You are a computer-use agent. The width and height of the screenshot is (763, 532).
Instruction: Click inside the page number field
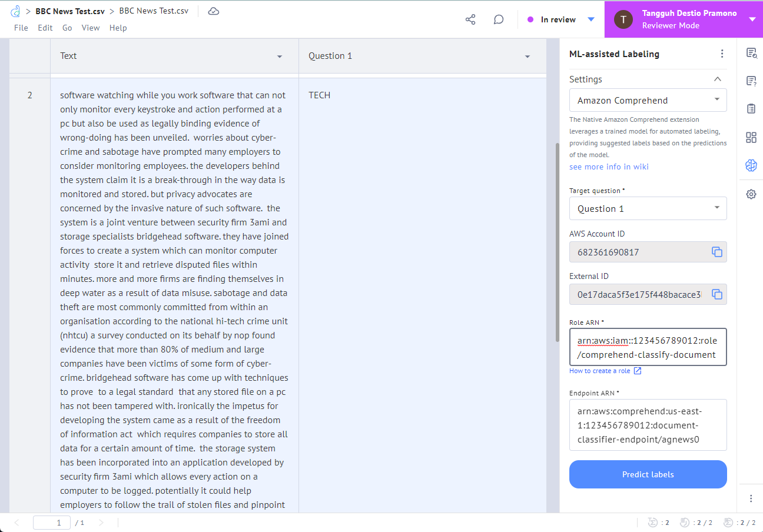point(51,522)
